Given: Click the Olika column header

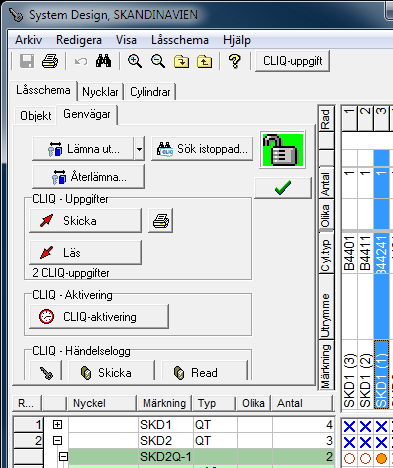Looking at the screenshot, I should click(253, 403).
